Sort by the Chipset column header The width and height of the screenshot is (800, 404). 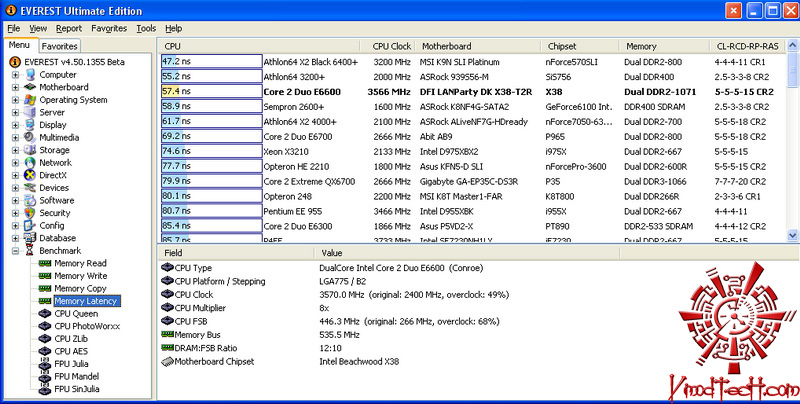click(x=580, y=46)
